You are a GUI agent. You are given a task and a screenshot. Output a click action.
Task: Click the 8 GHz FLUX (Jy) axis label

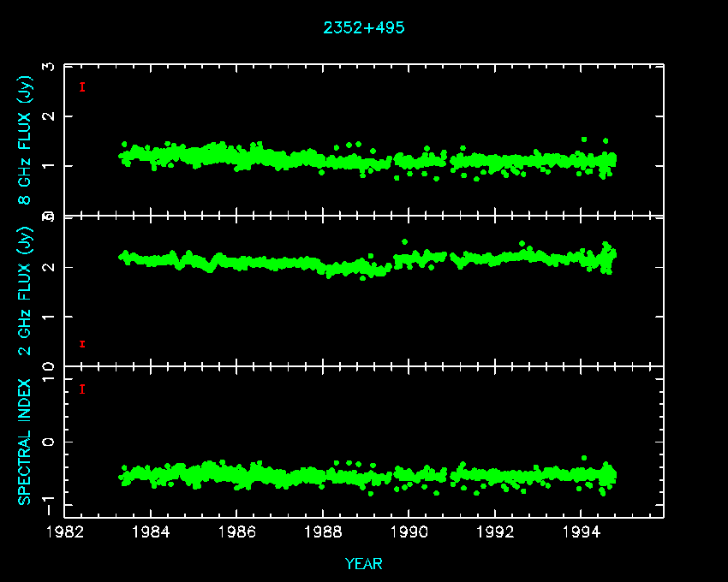[26, 140]
